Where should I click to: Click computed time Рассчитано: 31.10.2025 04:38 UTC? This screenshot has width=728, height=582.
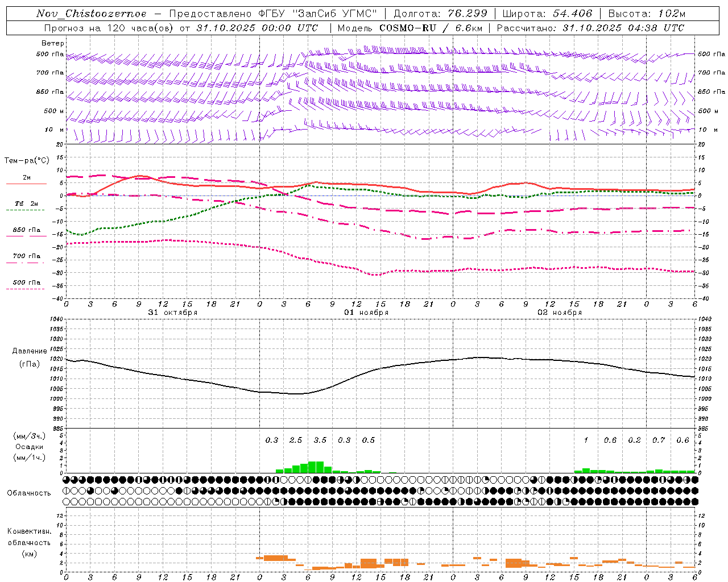(590, 28)
